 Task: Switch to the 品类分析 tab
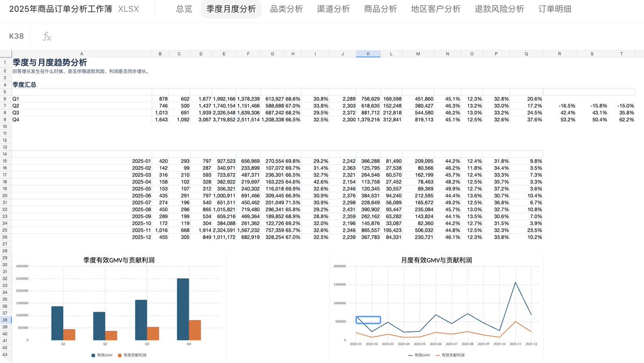tap(287, 9)
